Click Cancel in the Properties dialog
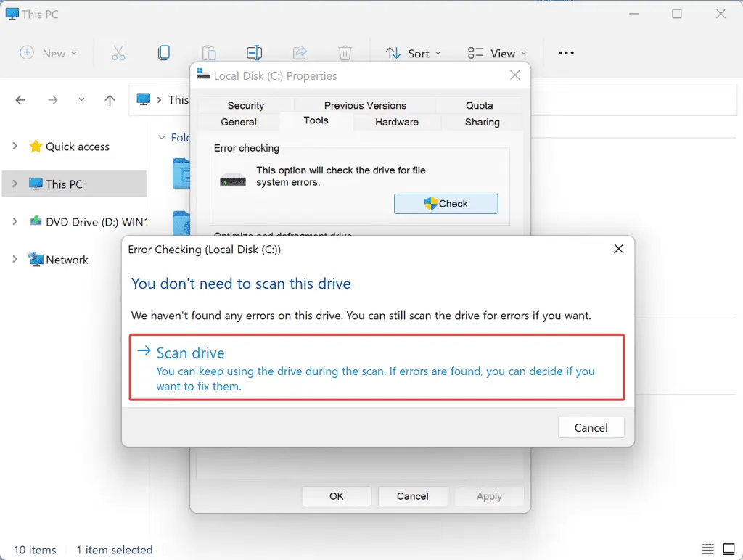Image resolution: width=743 pixels, height=560 pixels. click(412, 496)
